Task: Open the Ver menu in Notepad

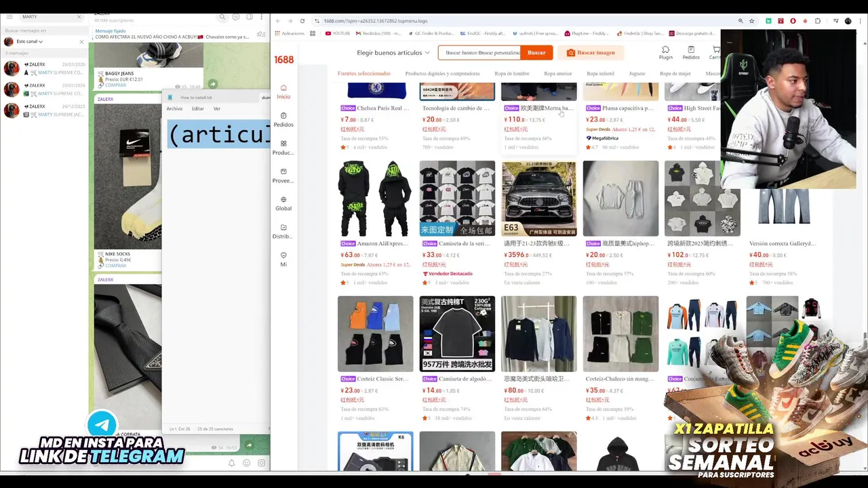Action: (217, 108)
